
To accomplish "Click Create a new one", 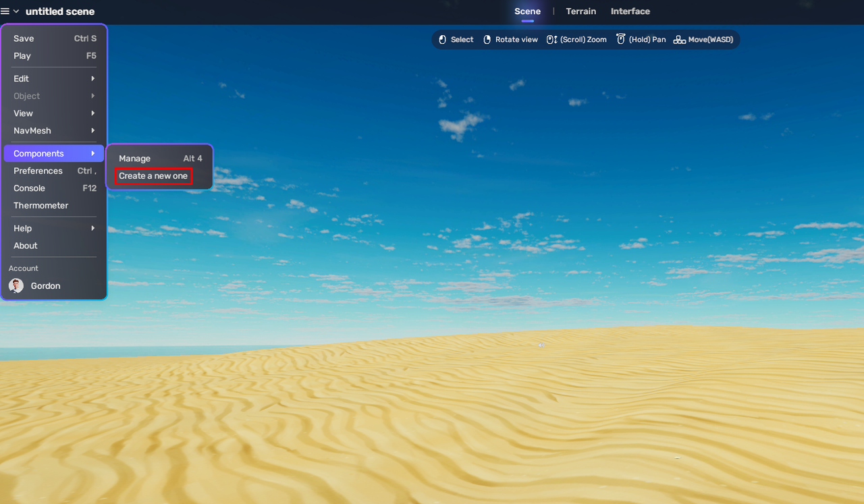I will (x=153, y=175).
